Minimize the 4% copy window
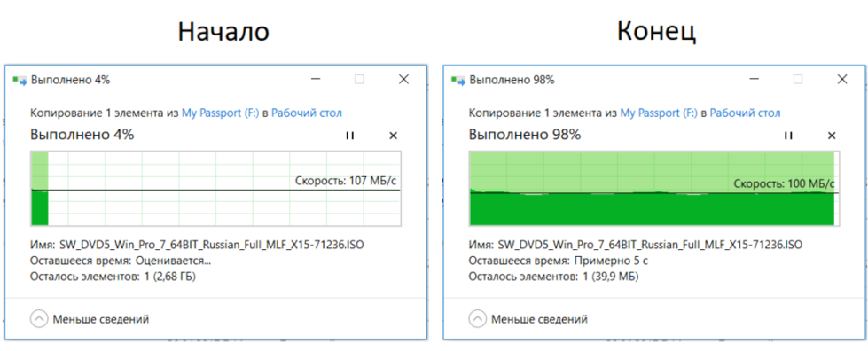The width and height of the screenshot is (868, 351). pos(315,80)
